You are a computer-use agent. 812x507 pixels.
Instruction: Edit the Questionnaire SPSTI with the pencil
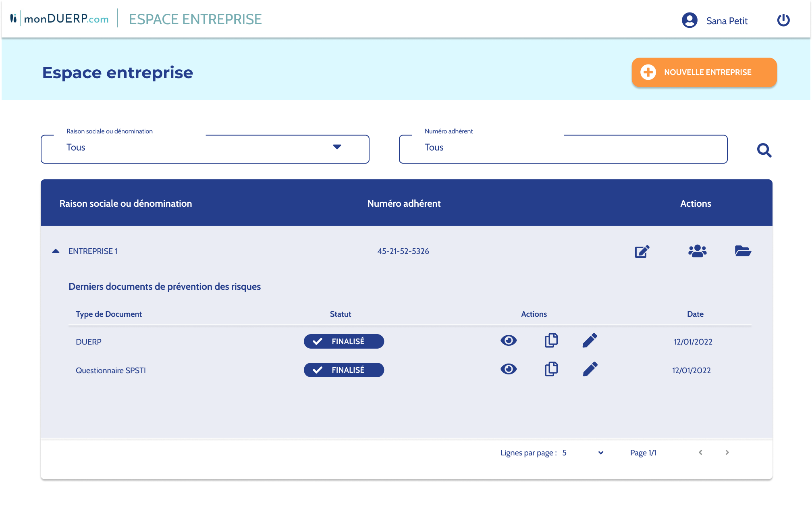590,369
